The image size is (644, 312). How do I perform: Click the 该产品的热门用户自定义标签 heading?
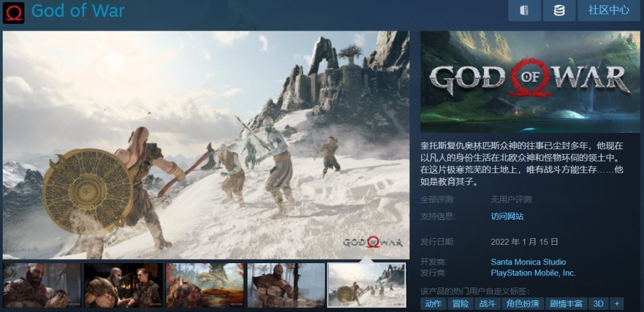(475, 292)
